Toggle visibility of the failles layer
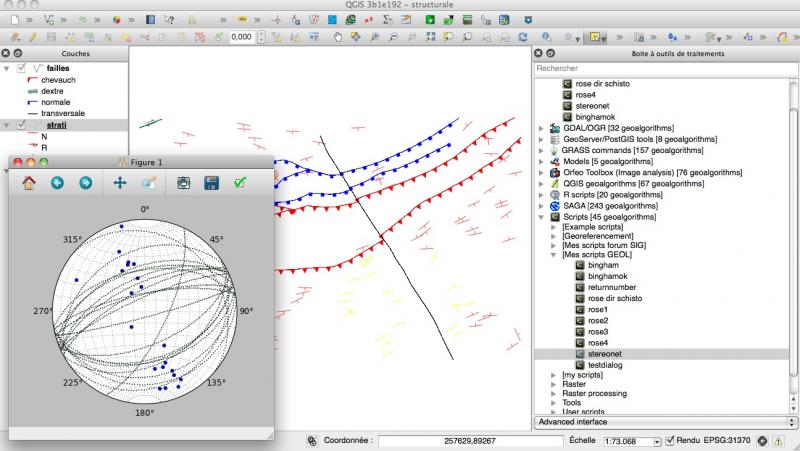This screenshot has width=800, height=451. pos(22,68)
